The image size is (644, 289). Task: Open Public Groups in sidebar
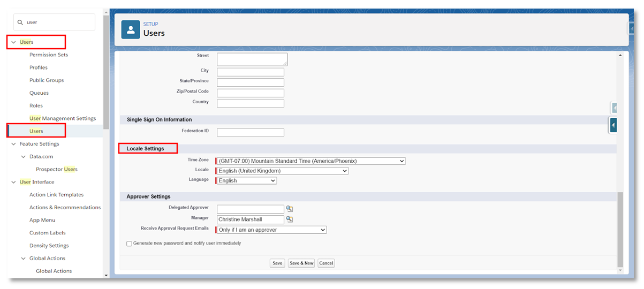click(47, 80)
